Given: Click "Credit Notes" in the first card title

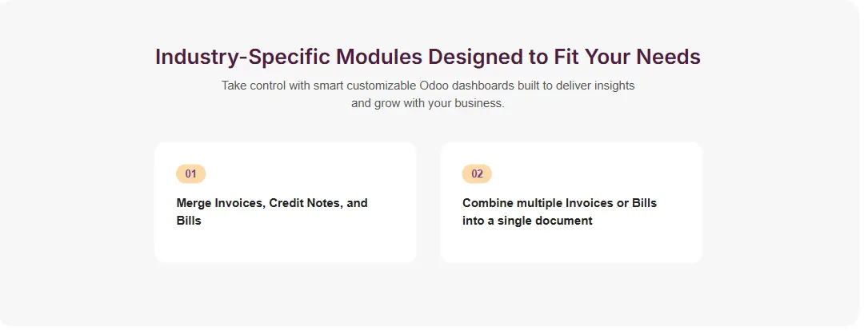Looking at the screenshot, I should pyautogui.click(x=302, y=203).
